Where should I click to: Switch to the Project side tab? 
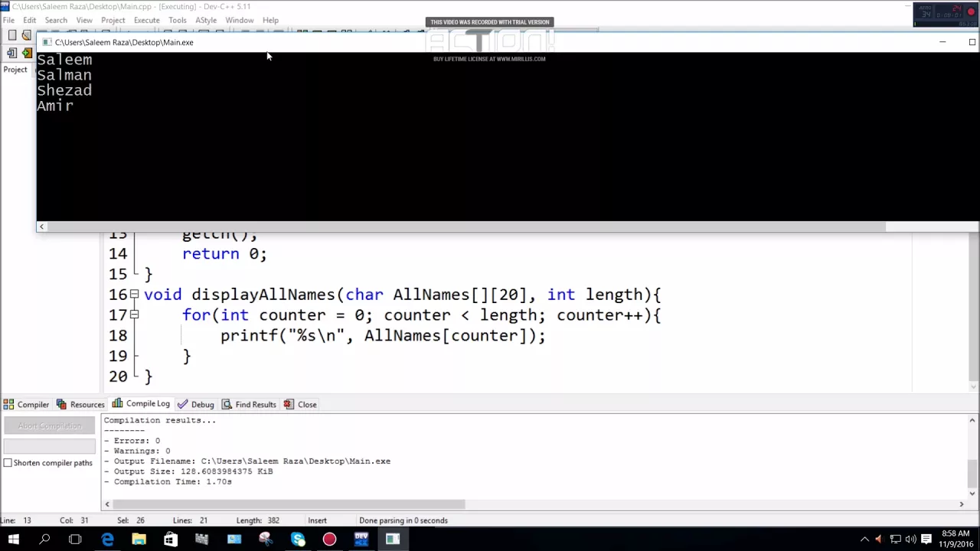point(15,70)
